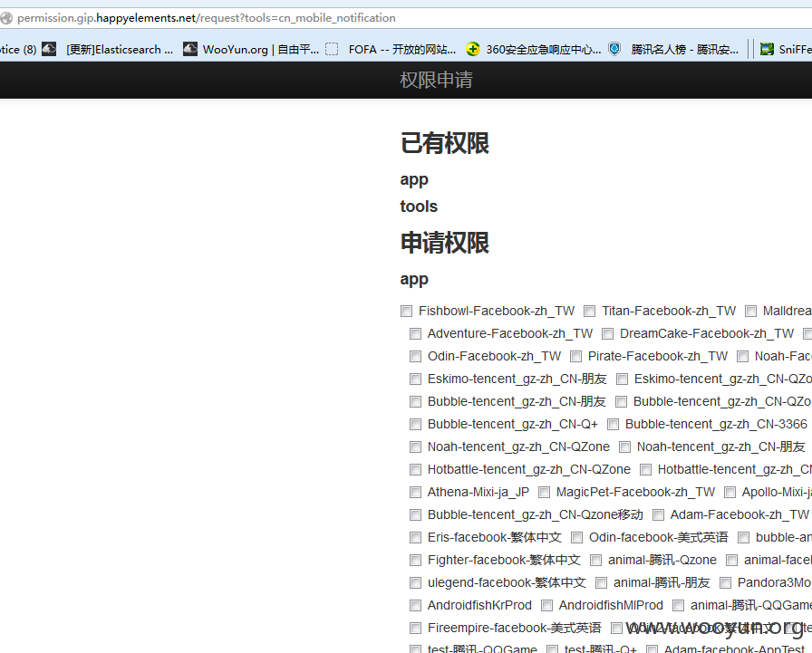The width and height of the screenshot is (812, 653).
Task: Check the Eris-facebook-繁体中文 checkbox
Action: [x=415, y=538]
